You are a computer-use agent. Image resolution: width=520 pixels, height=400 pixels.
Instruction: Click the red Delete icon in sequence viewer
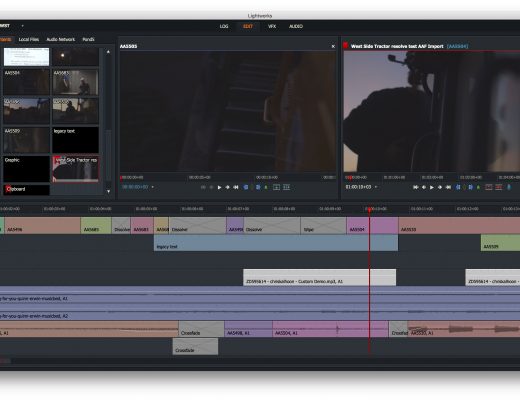[x=499, y=187]
